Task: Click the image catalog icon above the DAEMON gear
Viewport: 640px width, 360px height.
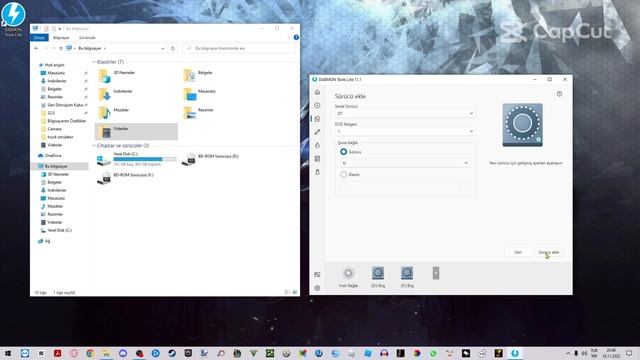Action: coord(317,275)
